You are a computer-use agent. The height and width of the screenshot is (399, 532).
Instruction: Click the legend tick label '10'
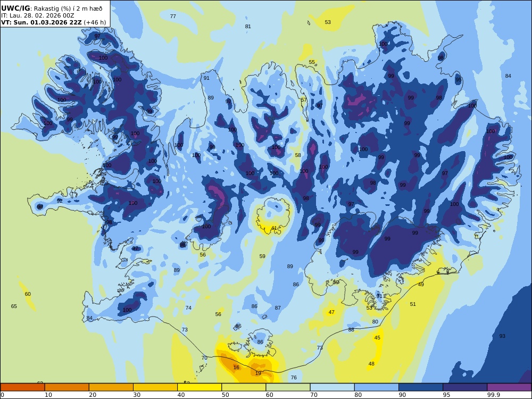[48, 395]
